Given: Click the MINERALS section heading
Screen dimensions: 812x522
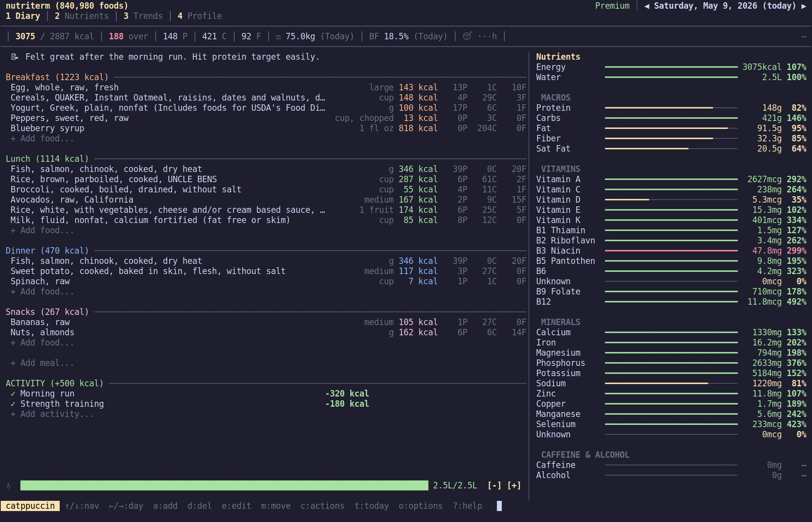Looking at the screenshot, I should click(x=560, y=322).
